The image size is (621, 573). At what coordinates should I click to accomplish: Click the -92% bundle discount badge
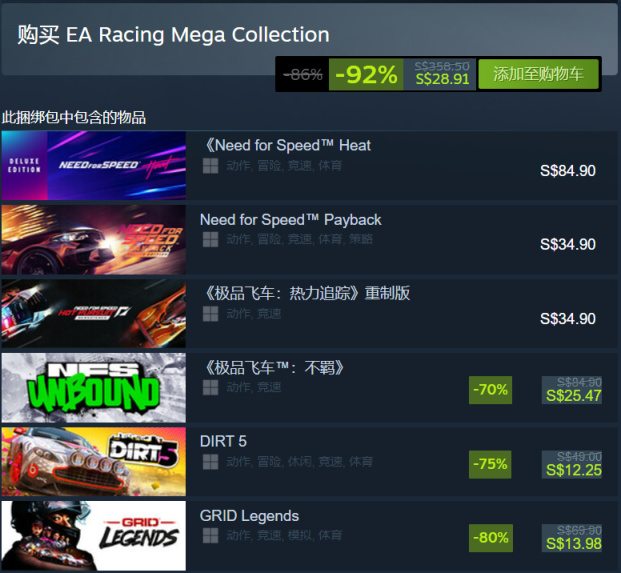pos(366,74)
